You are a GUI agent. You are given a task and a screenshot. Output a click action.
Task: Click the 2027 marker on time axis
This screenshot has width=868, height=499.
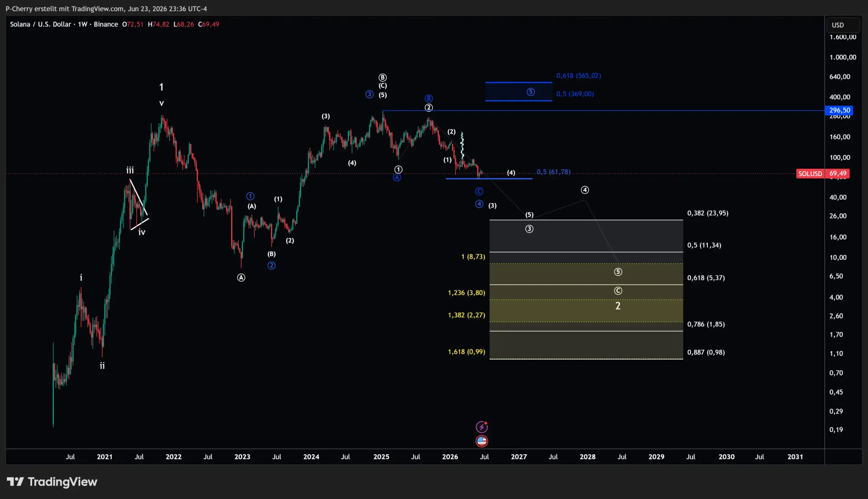(519, 456)
